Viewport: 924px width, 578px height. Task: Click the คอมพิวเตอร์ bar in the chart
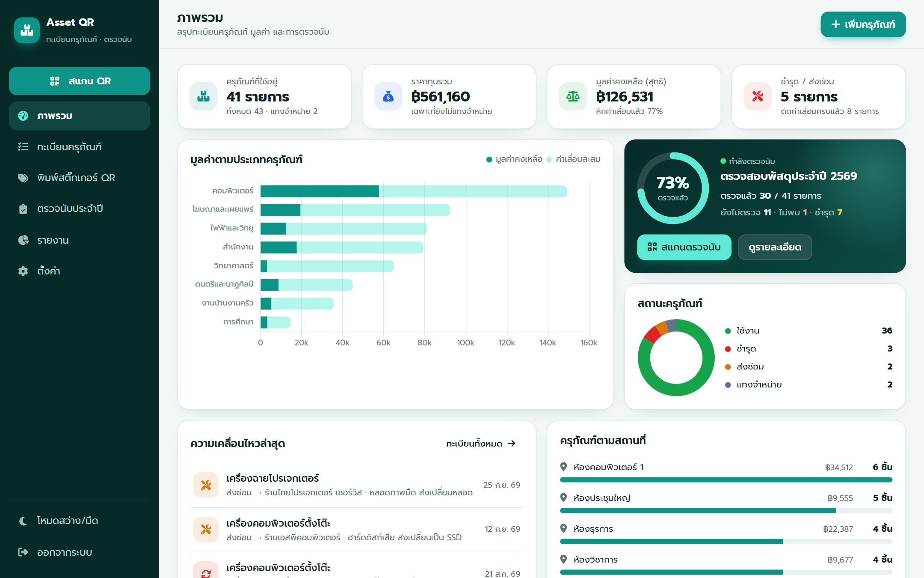click(414, 191)
